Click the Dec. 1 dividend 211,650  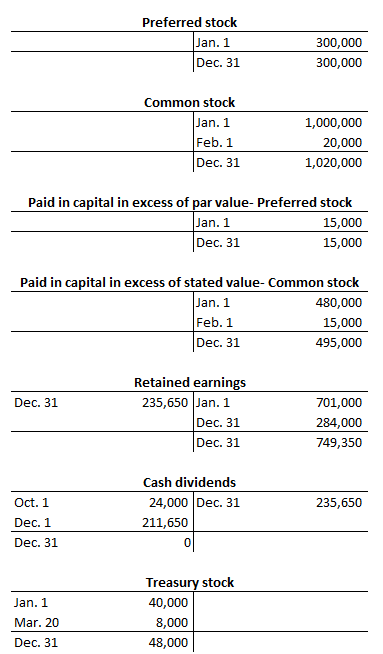(x=165, y=523)
